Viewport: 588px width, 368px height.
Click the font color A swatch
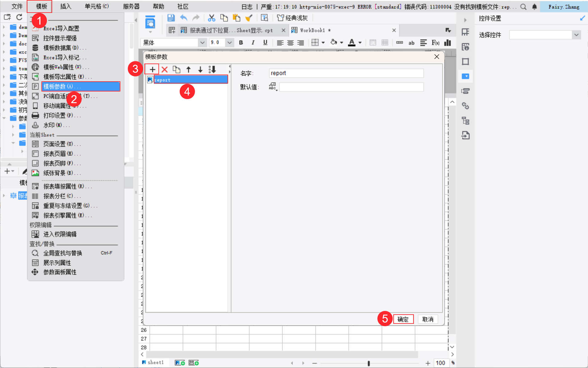click(x=352, y=43)
